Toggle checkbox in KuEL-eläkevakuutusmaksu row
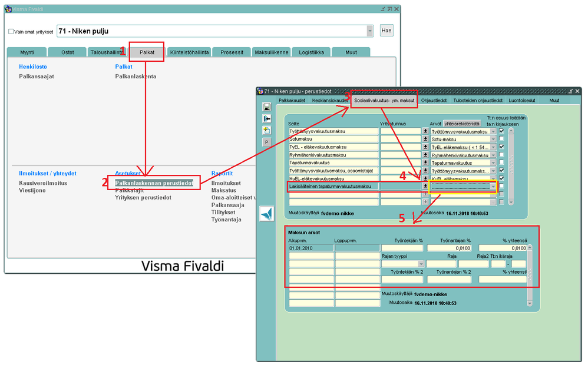 tap(501, 178)
